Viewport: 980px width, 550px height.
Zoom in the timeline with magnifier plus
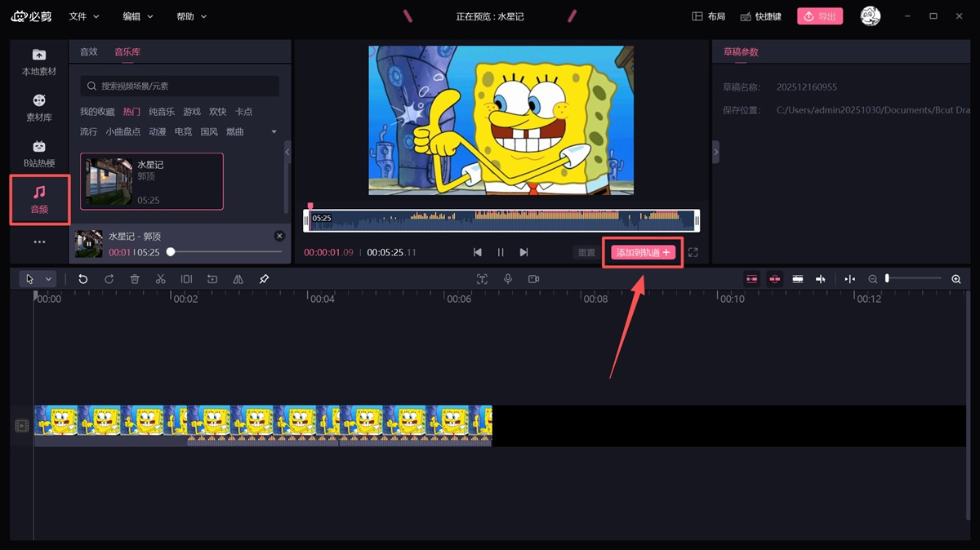pyautogui.click(x=956, y=279)
